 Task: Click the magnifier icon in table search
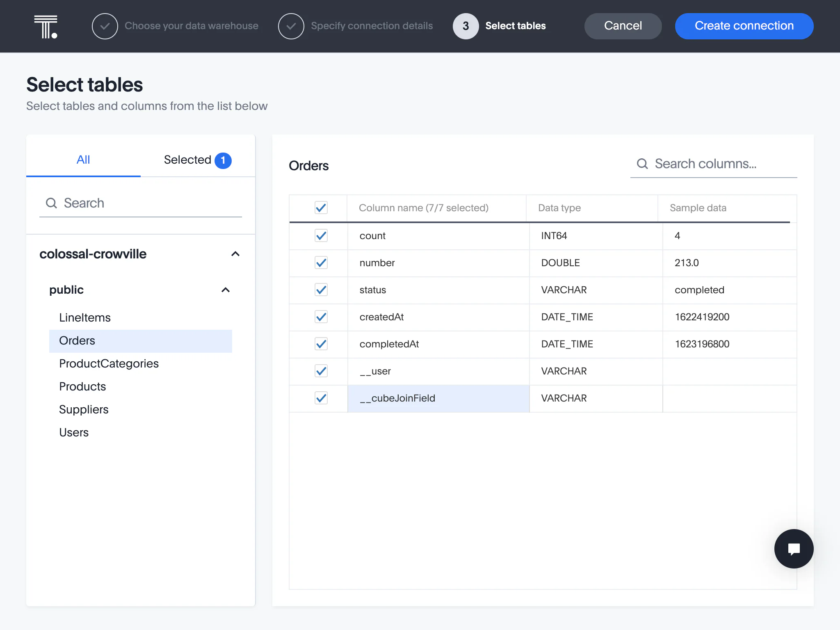coord(51,203)
